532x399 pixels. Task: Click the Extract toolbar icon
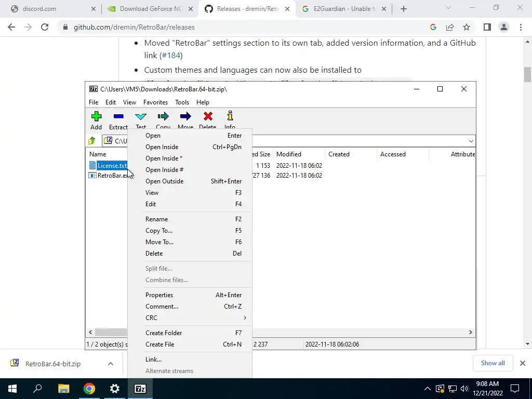click(118, 116)
